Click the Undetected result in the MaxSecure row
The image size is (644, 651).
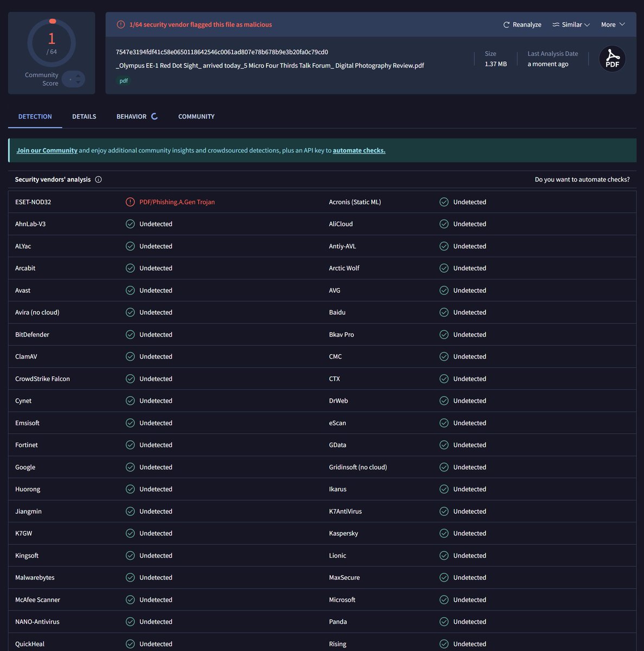tap(469, 578)
